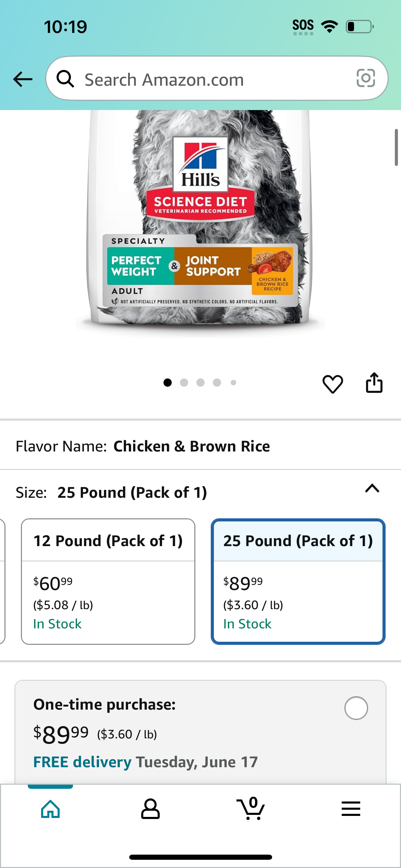The height and width of the screenshot is (868, 401).
Task: Open Flavor Name selection row
Action: (200, 446)
